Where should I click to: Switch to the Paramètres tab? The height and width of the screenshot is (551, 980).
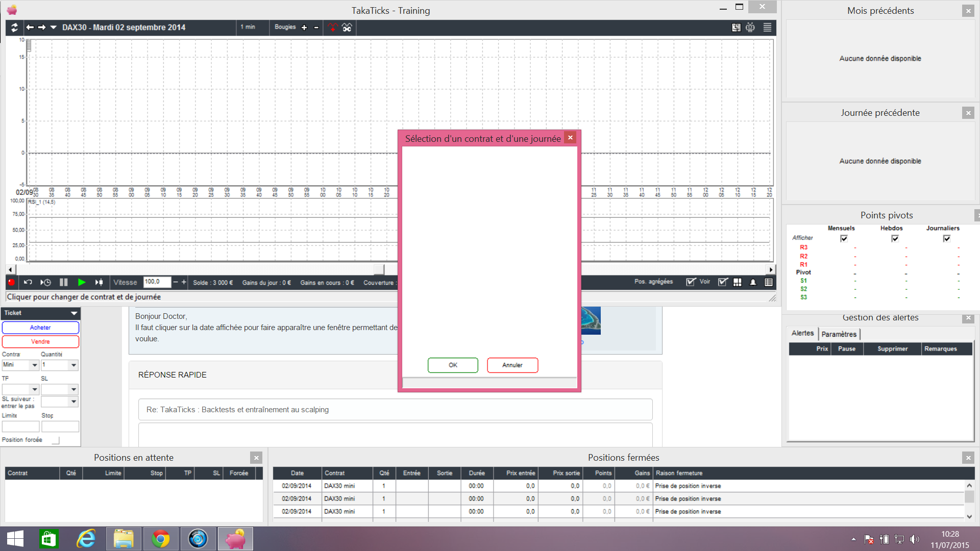839,334
